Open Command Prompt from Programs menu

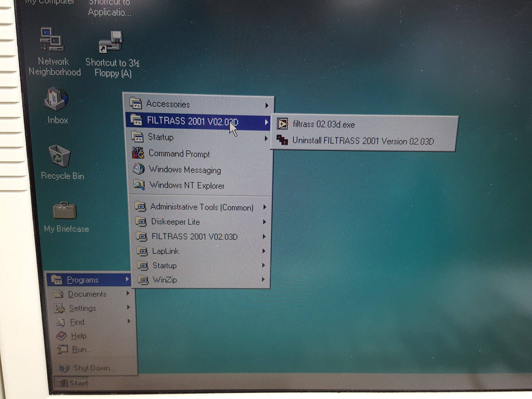point(179,153)
